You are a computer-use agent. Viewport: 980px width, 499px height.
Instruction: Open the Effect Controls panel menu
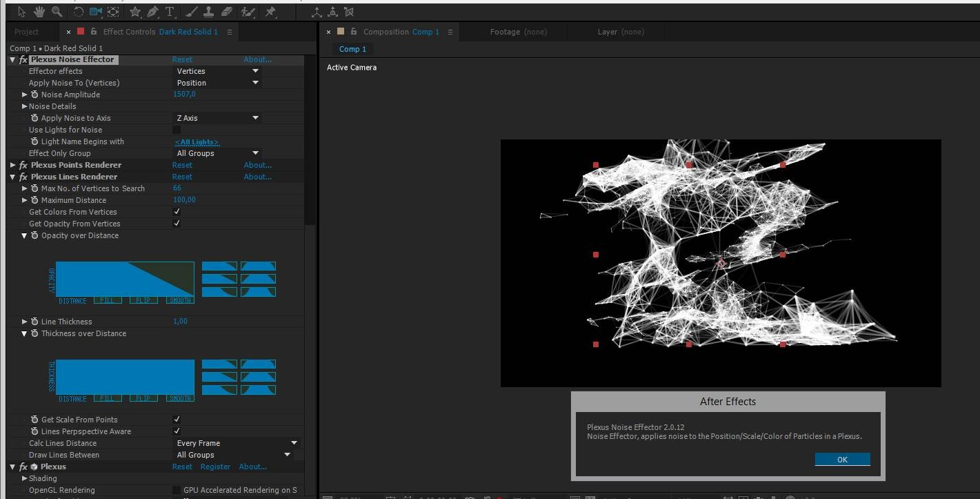click(229, 32)
